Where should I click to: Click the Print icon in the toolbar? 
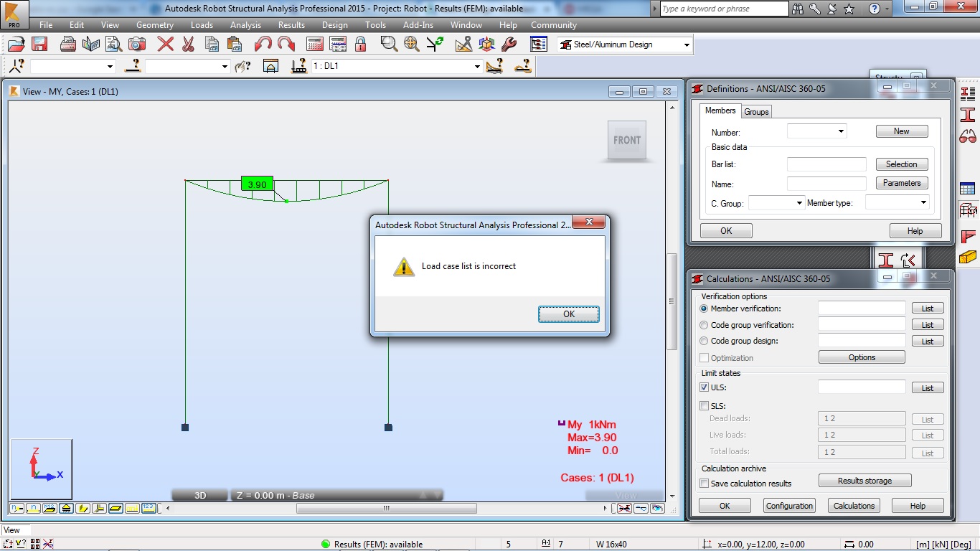68,44
